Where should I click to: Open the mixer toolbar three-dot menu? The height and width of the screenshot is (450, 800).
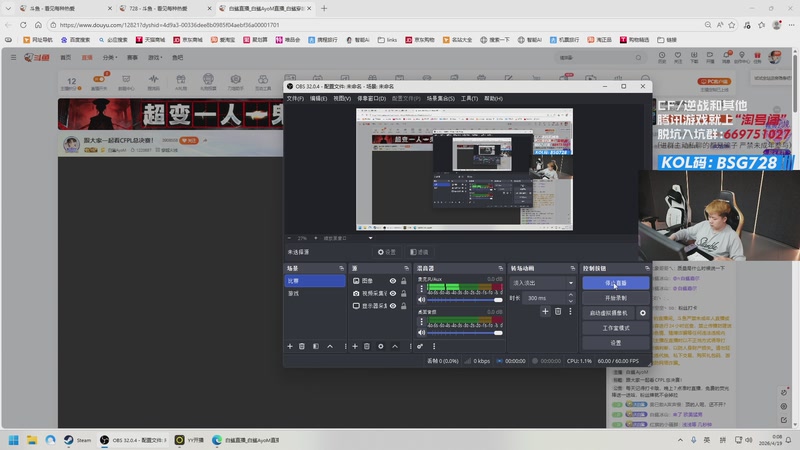(434, 346)
